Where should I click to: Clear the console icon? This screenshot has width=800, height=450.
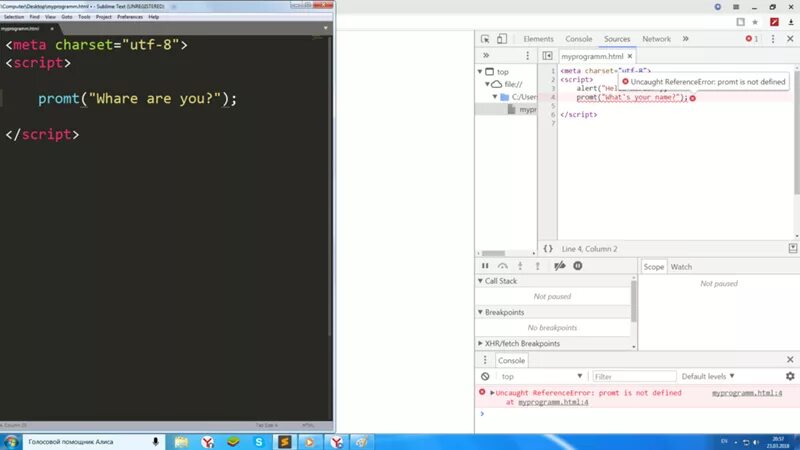click(485, 377)
